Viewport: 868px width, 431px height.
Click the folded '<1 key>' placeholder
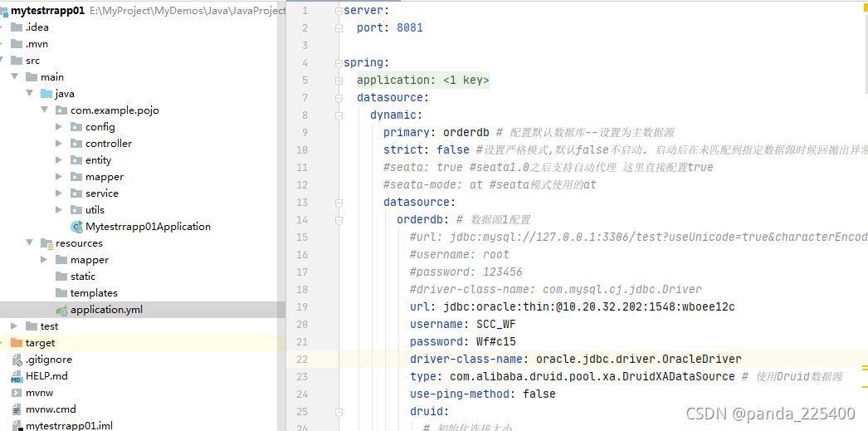click(466, 81)
